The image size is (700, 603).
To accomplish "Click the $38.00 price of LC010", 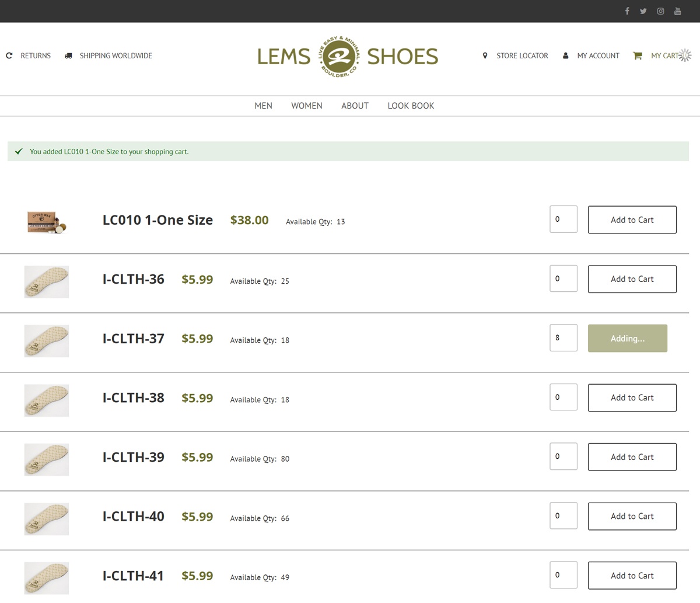I will 250,220.
